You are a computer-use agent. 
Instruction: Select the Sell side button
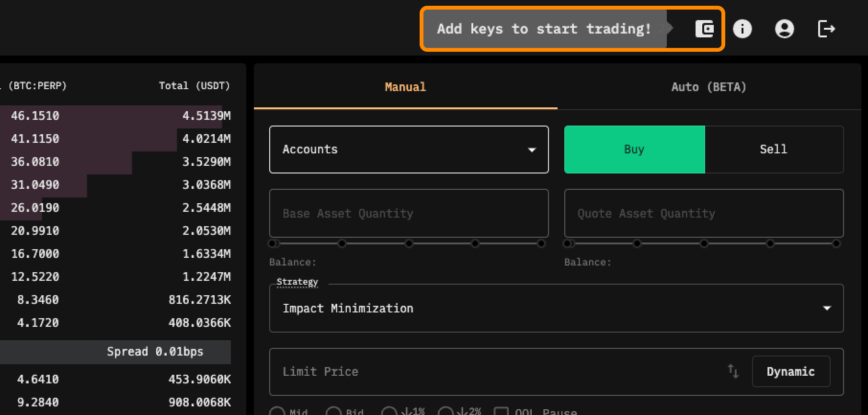[773, 150]
